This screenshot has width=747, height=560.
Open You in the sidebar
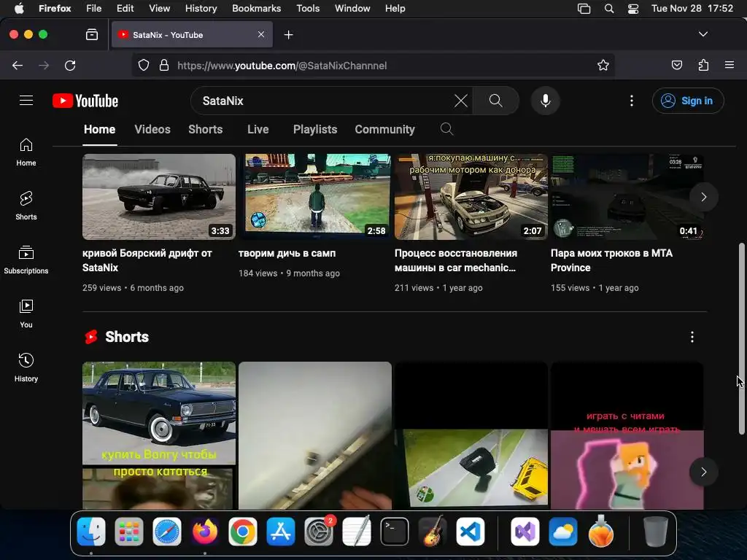pos(26,314)
